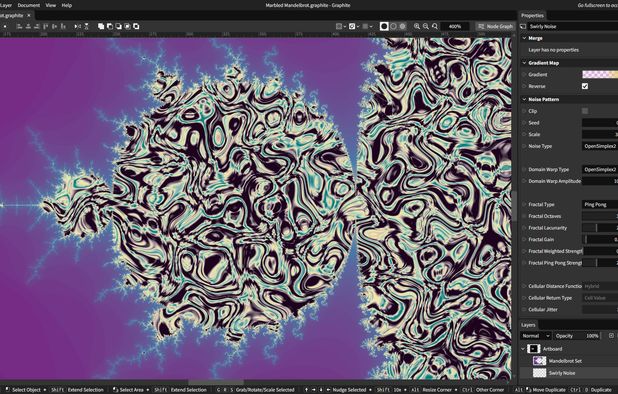
Task: Select Outline render mode
Action: coord(393,26)
